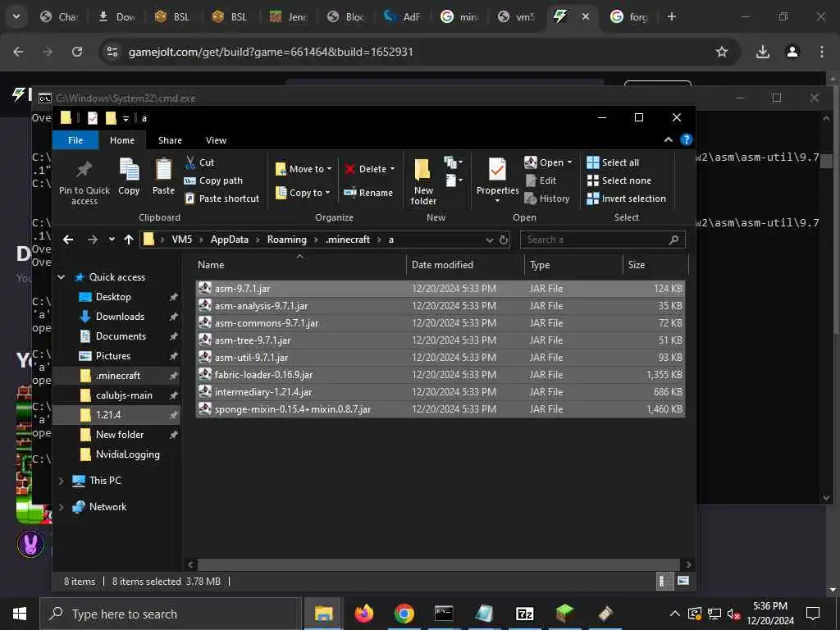Screen dimensions: 840x630
Task: Collapse Quick access tree node
Action: 61,277
